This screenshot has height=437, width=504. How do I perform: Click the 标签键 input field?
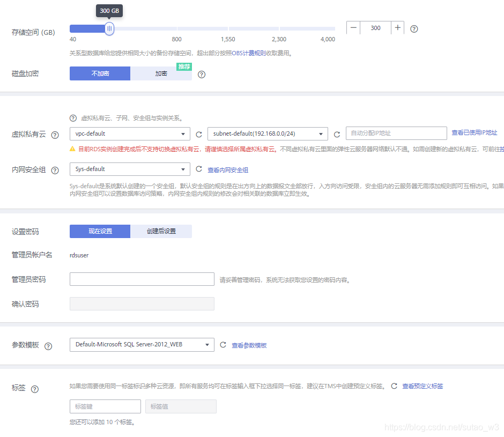pyautogui.click(x=105, y=406)
